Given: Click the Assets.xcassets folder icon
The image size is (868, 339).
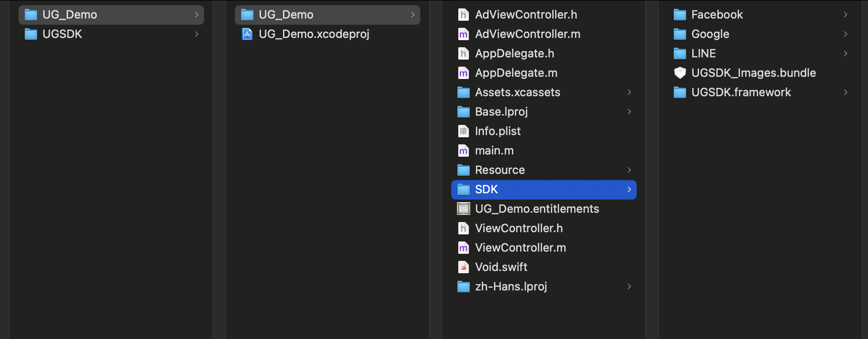Looking at the screenshot, I should click(464, 93).
